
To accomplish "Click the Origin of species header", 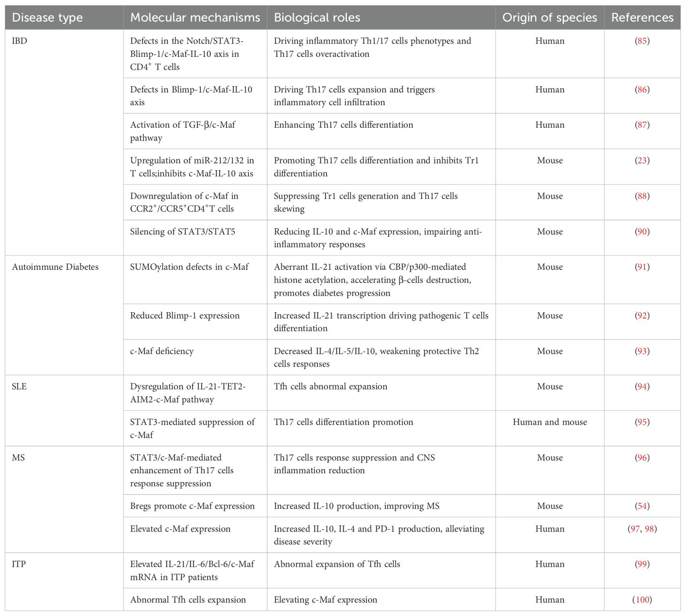I will pos(549,18).
